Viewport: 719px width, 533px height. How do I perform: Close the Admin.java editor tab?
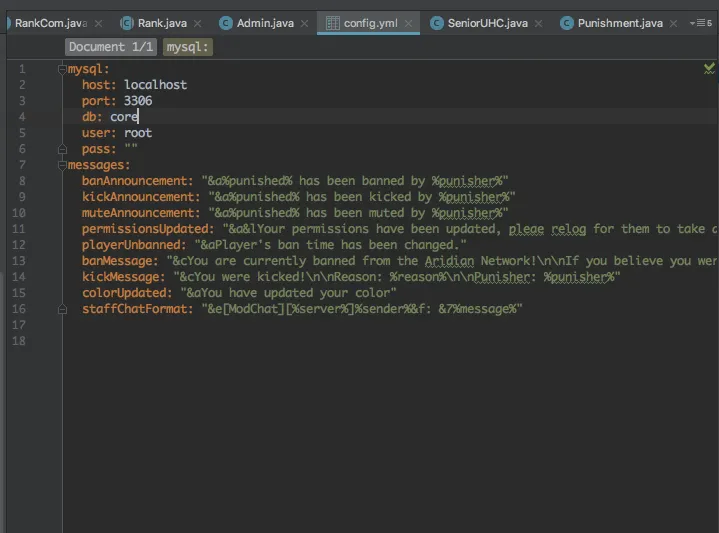coord(306,23)
